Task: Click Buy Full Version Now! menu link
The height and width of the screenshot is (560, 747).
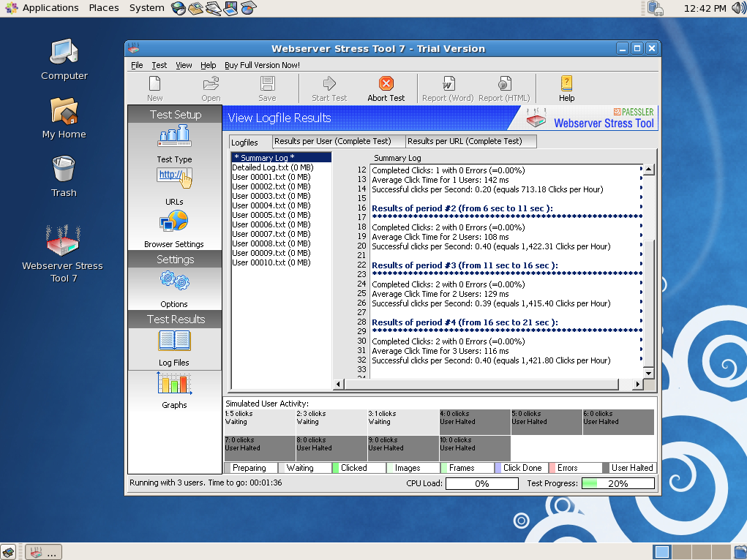Action: [262, 65]
